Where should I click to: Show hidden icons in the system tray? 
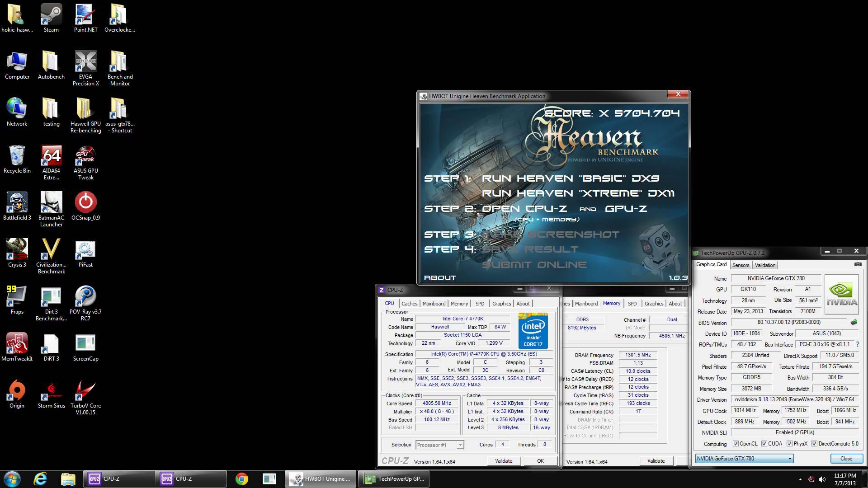800,479
